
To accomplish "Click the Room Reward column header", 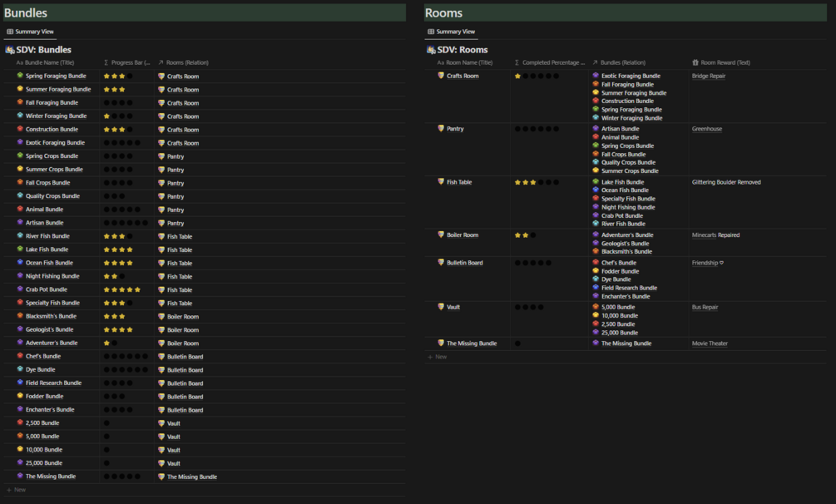I will [x=721, y=62].
